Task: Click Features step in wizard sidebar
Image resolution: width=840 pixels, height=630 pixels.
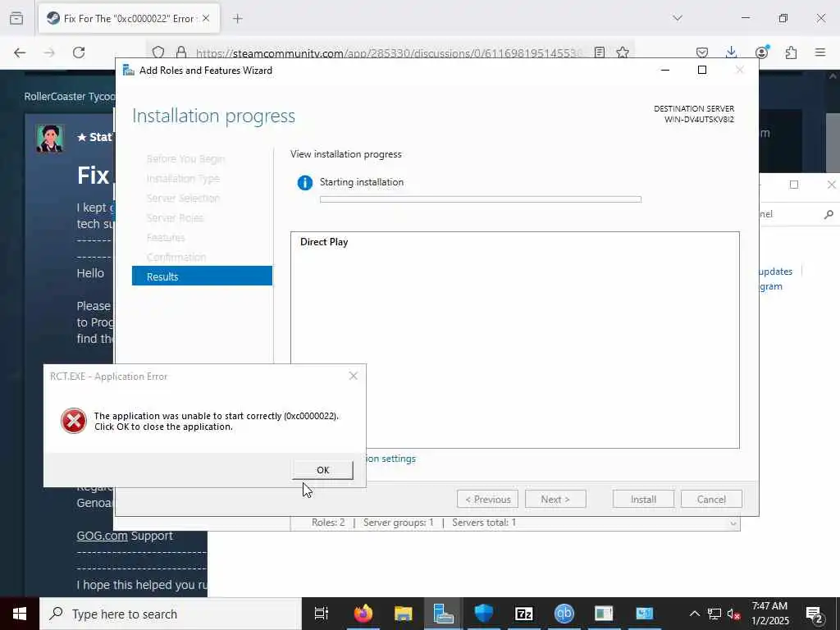Action: click(x=166, y=237)
